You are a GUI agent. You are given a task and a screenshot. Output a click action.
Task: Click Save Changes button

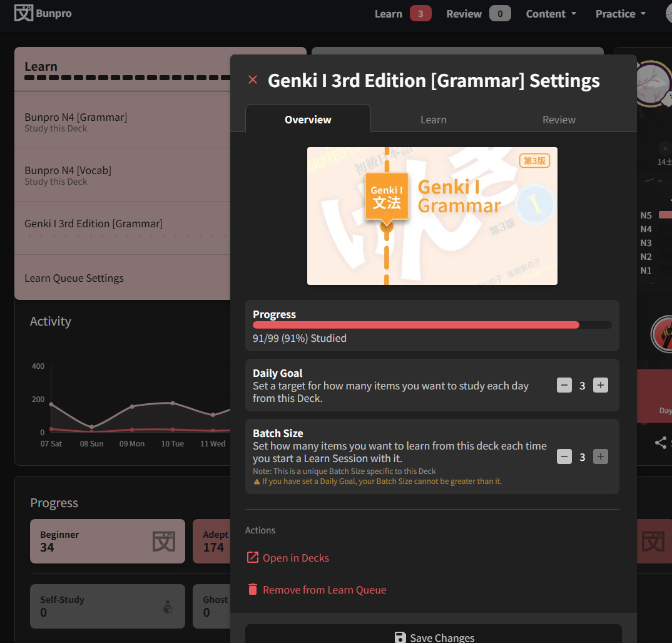[x=433, y=637]
